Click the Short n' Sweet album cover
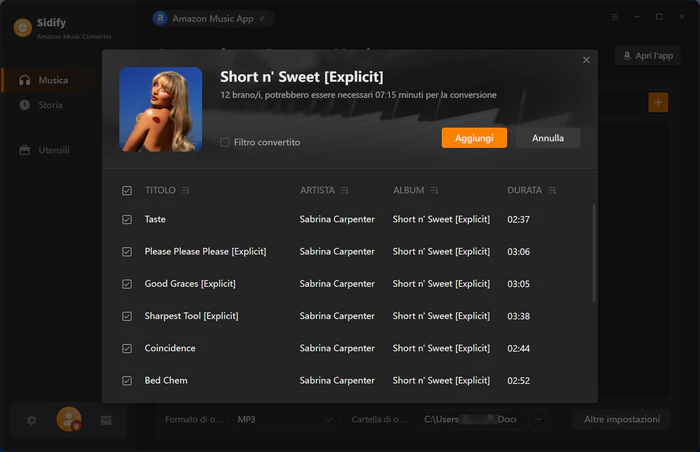Viewport: 700px width, 452px height. click(161, 109)
